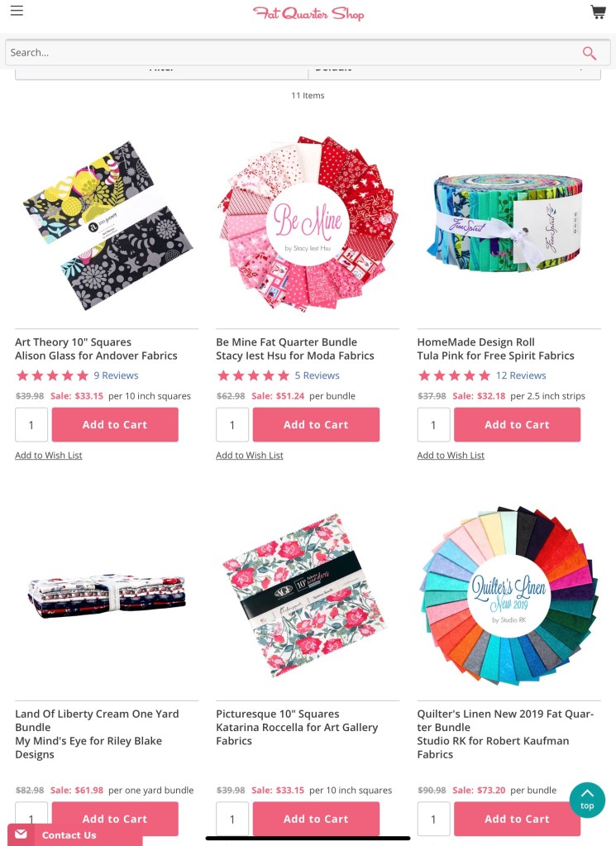Open the Be Mine bundle product image
This screenshot has width=616, height=846.
pyautogui.click(x=308, y=223)
